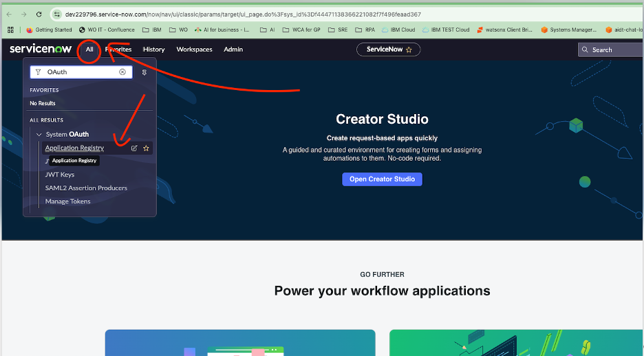Clear the OAuth filter text
Screen dimensions: 644x356
122,72
